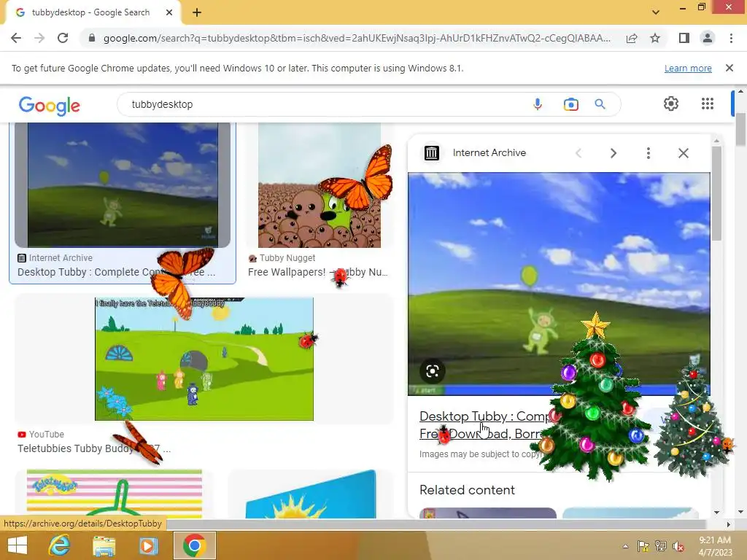Open the Tubby Nugget wallpapers thumbnail
The height and width of the screenshot is (560, 747).
tap(320, 184)
